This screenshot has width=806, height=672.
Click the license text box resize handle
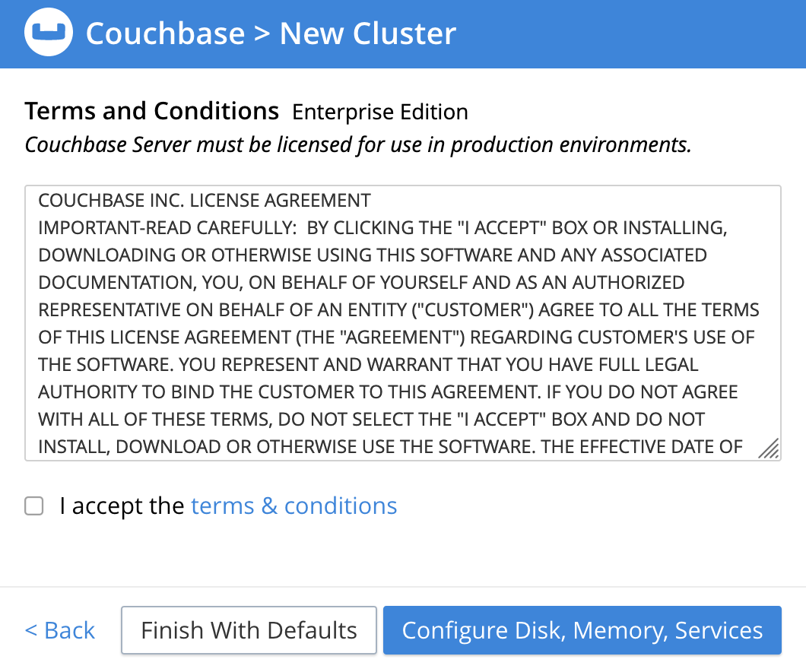(769, 449)
